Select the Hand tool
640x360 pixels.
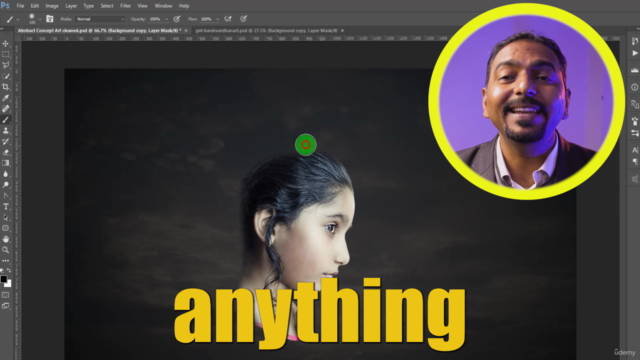[5, 239]
